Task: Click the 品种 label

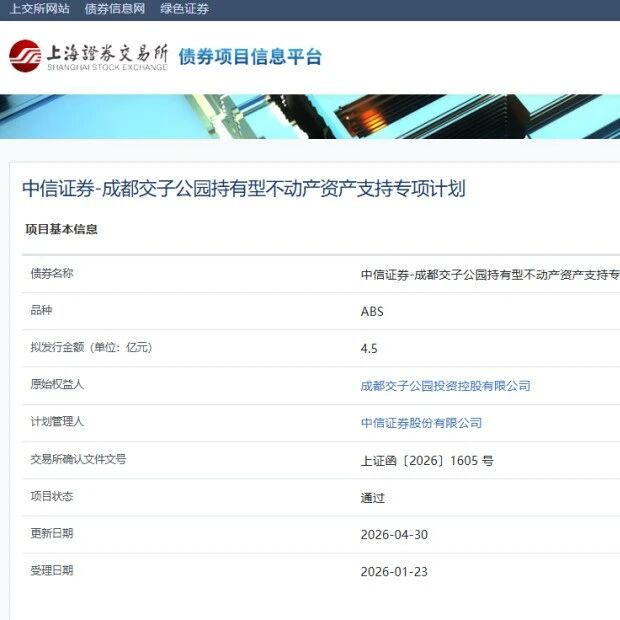Action: click(x=42, y=310)
